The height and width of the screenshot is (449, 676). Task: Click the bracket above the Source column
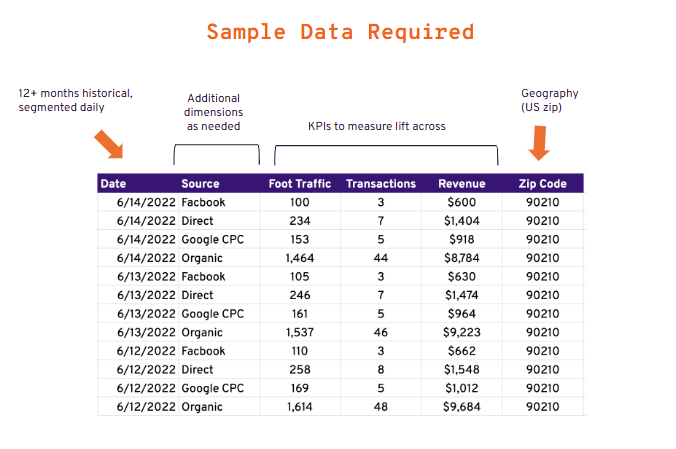coord(216,153)
